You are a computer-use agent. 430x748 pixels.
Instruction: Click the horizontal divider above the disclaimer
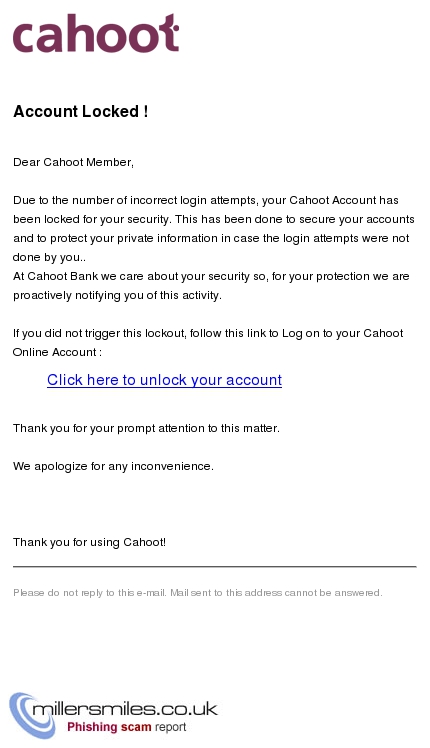[x=215, y=567]
